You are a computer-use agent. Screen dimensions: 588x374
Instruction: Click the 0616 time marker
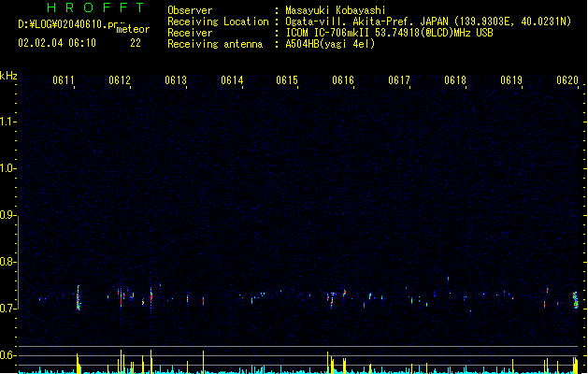343,79
